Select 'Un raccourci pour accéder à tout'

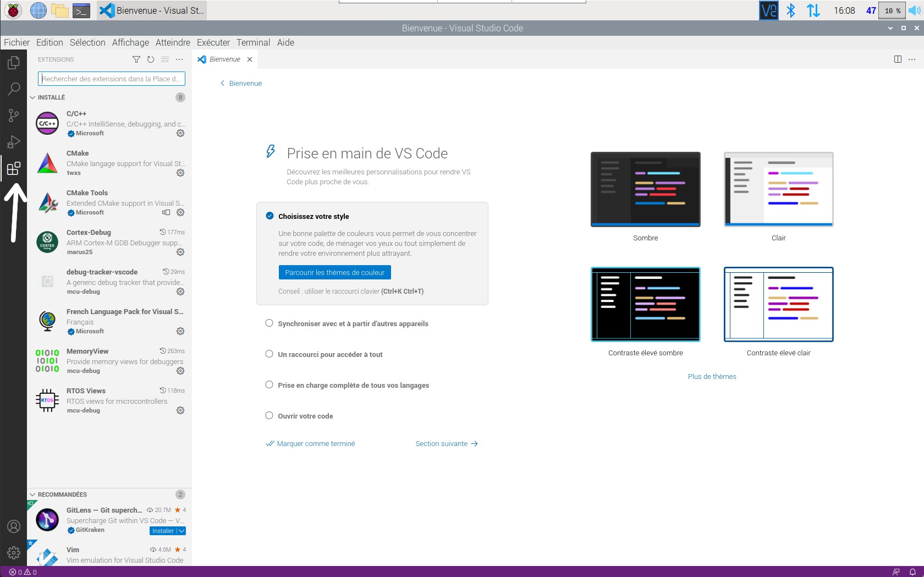pos(330,354)
